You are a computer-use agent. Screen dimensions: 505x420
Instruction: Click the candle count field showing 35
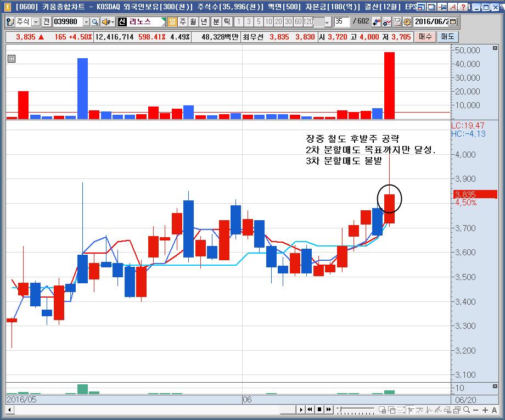click(x=342, y=22)
